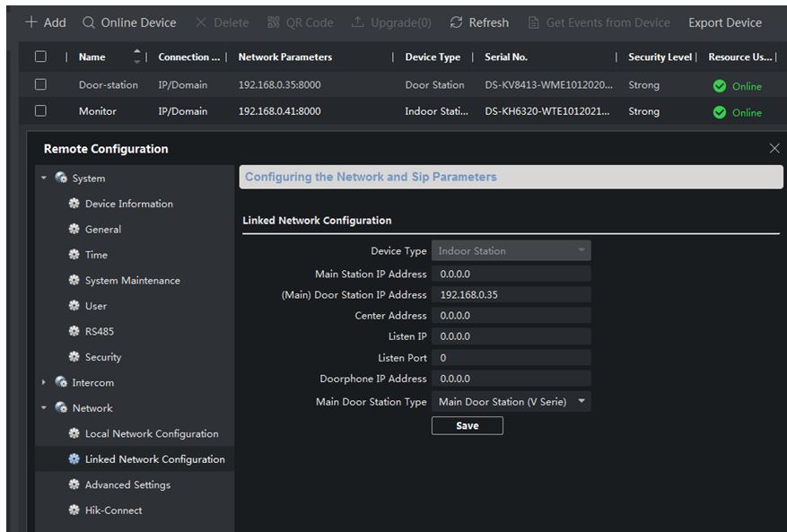Click the Refresh icon in toolbar
The width and height of the screenshot is (787, 532).
click(457, 22)
